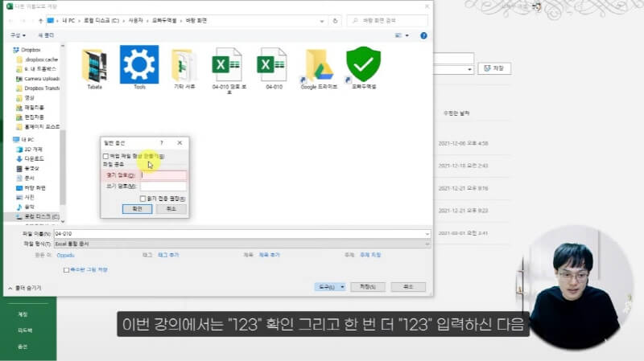This screenshot has height=361, width=644.
Task: Go up one folder level arrow
Action: tap(40, 21)
